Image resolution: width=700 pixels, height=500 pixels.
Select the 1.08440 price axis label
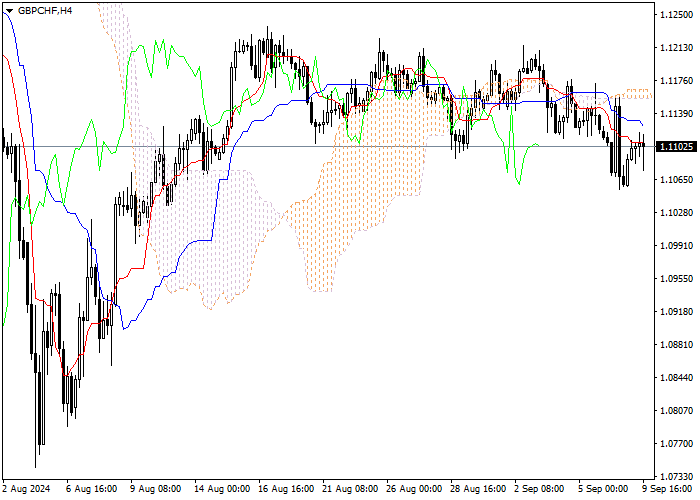(x=676, y=378)
